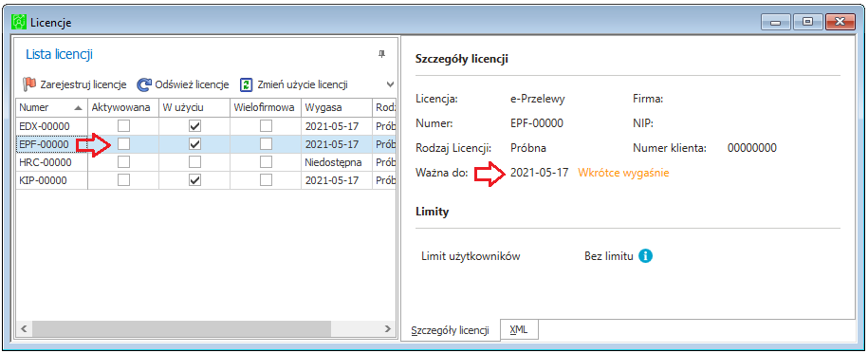
Task: Toggle W użyciu checkbox for EDX-00000
Action: (194, 126)
